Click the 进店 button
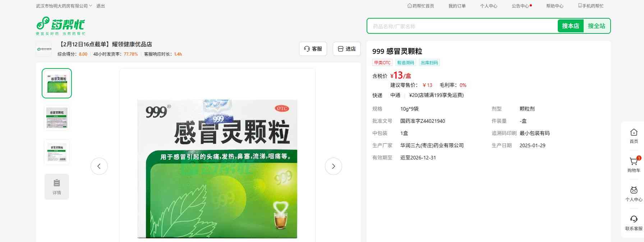This screenshot has height=242, width=644. tap(347, 49)
